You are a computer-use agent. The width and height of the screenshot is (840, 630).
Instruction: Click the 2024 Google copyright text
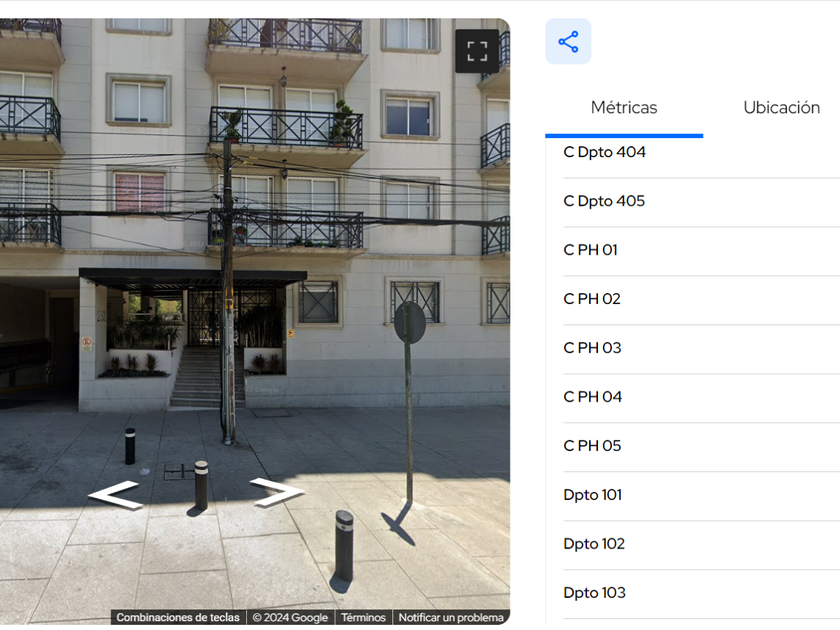(290, 617)
